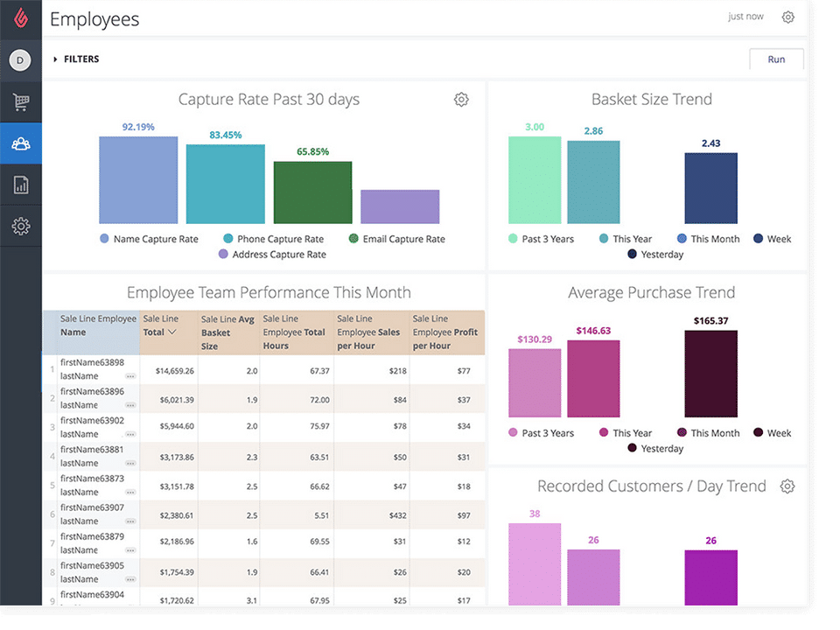The width and height of the screenshot is (840, 630).
Task: Open more options for firstName63881
Action: 130,463
